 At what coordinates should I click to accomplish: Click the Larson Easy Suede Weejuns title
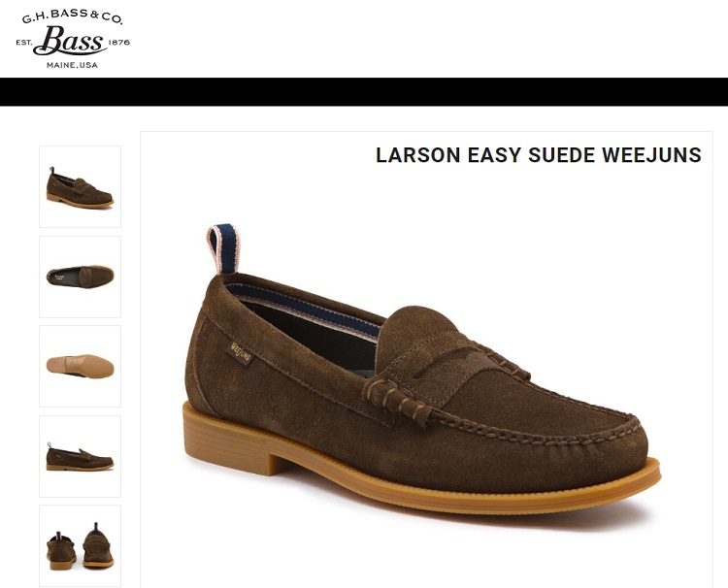click(538, 155)
